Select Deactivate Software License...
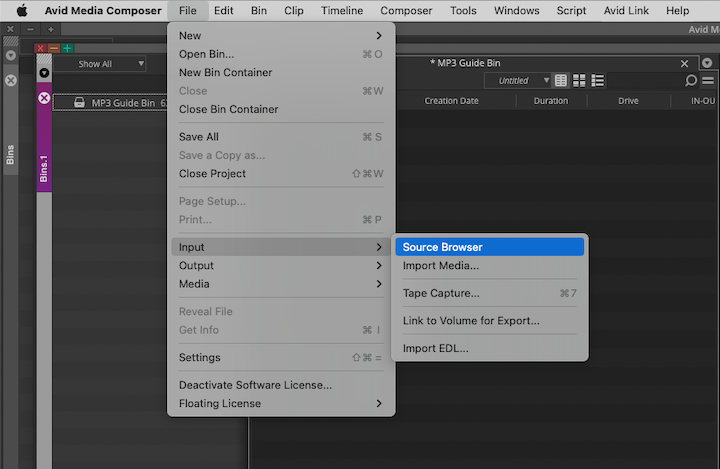The width and height of the screenshot is (720, 469). [281, 385]
